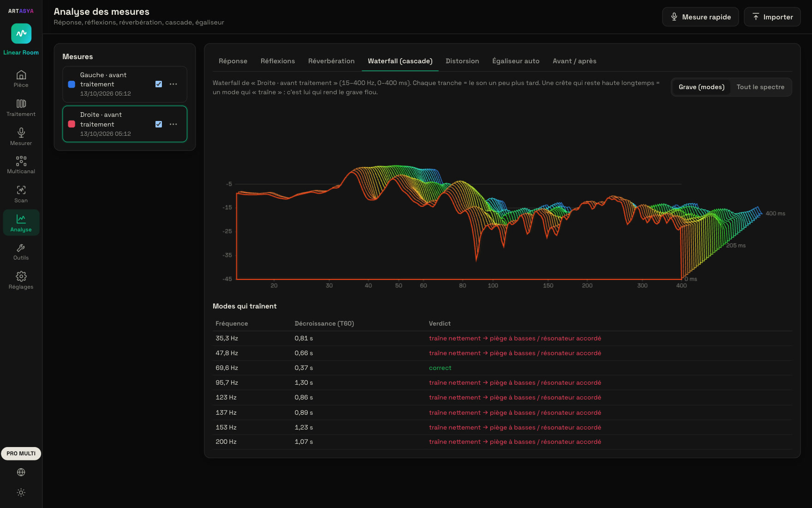Click the 35,3 Hz frequency cell

coord(227,338)
